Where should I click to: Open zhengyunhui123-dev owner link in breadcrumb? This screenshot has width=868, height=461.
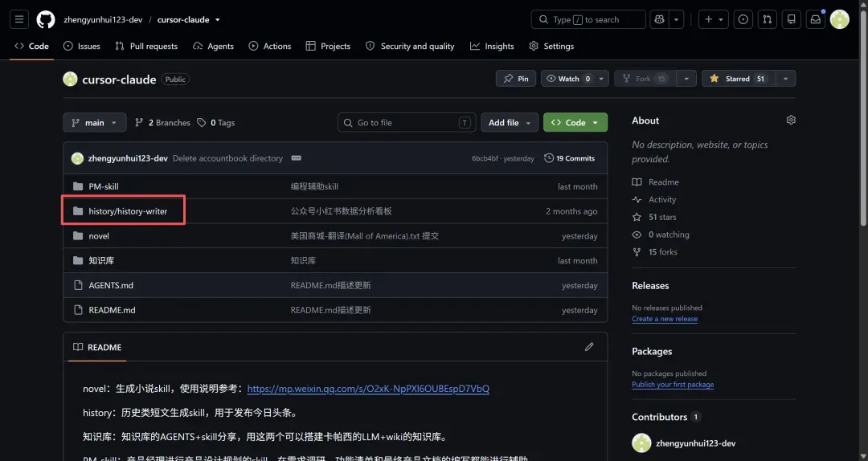pyautogui.click(x=103, y=19)
